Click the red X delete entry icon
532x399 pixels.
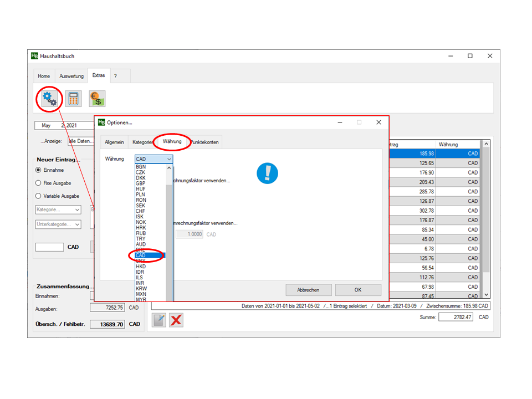tap(176, 320)
